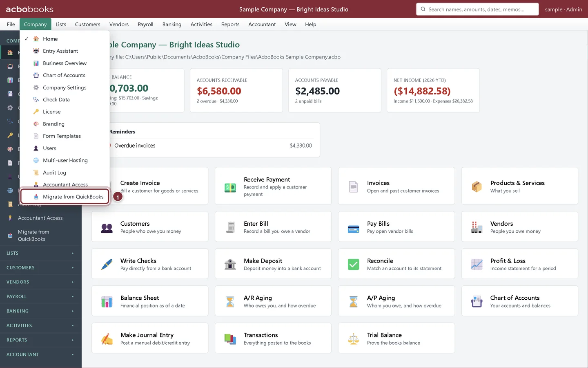588x368 pixels.
Task: Click the Profit & Loss chart icon
Action: (x=477, y=265)
